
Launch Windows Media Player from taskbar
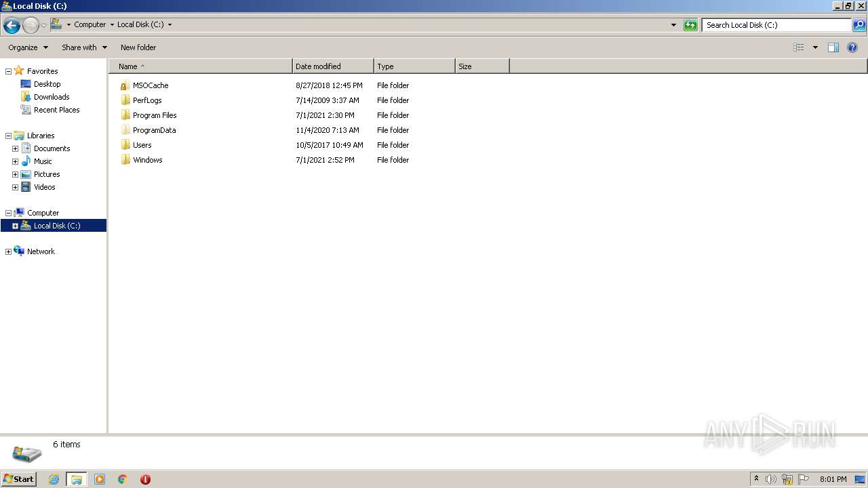[x=100, y=479]
